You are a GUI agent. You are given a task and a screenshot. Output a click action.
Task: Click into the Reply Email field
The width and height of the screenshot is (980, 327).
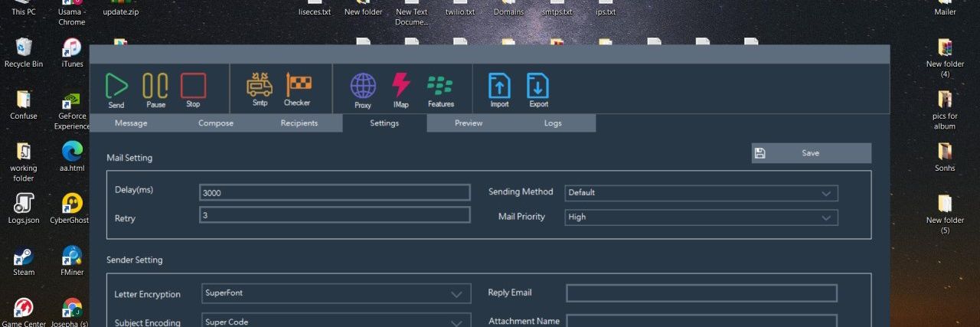click(x=701, y=293)
